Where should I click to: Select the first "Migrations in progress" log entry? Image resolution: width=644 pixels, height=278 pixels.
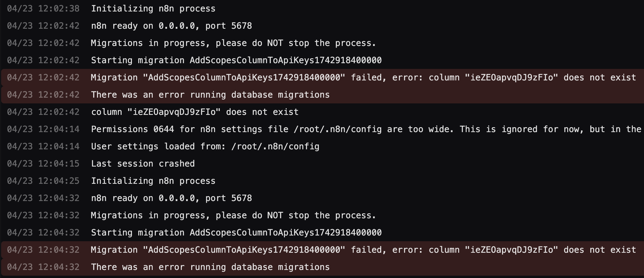point(322,43)
